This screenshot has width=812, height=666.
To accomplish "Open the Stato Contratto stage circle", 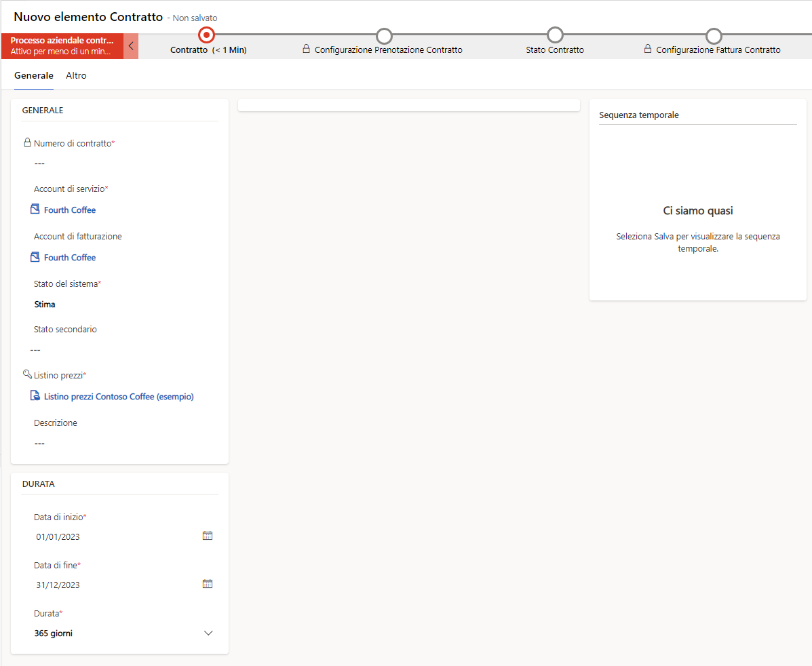I will pos(555,35).
